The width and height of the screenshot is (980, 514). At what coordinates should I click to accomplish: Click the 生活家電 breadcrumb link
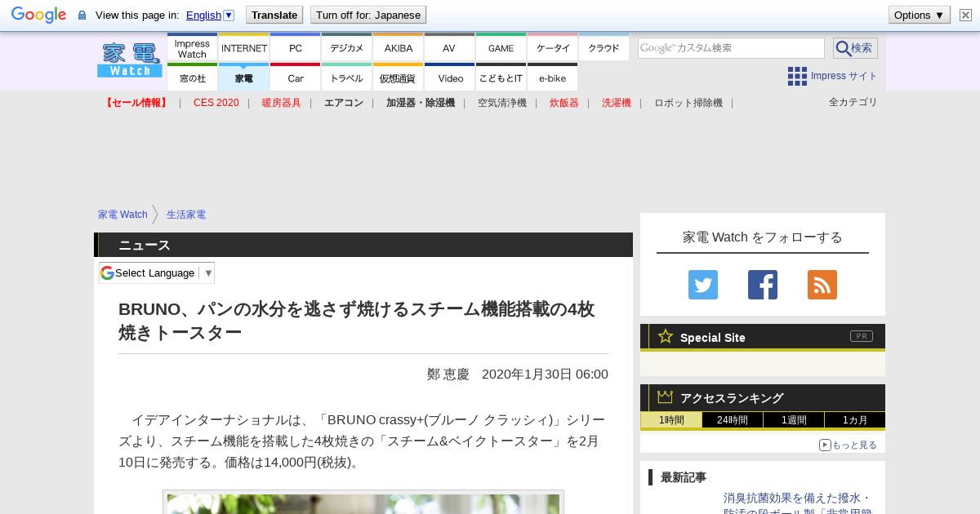click(x=186, y=215)
